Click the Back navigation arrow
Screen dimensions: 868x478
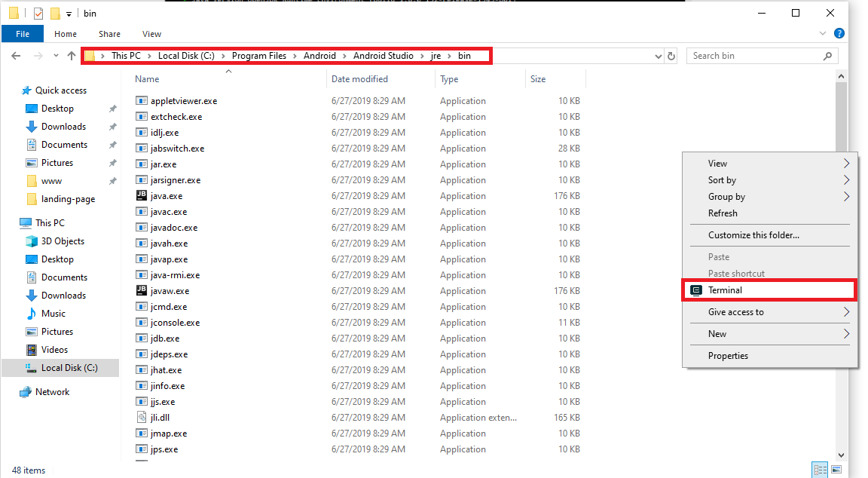16,55
